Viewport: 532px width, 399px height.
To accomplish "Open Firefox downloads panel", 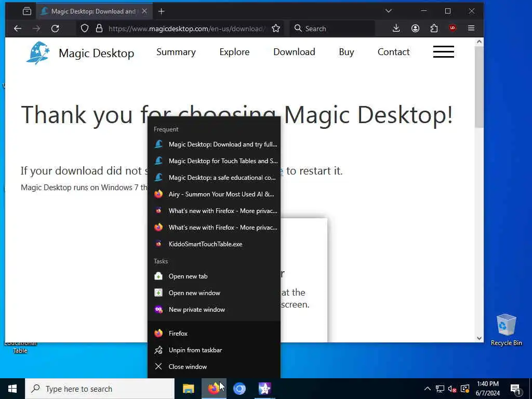I will coord(396,28).
